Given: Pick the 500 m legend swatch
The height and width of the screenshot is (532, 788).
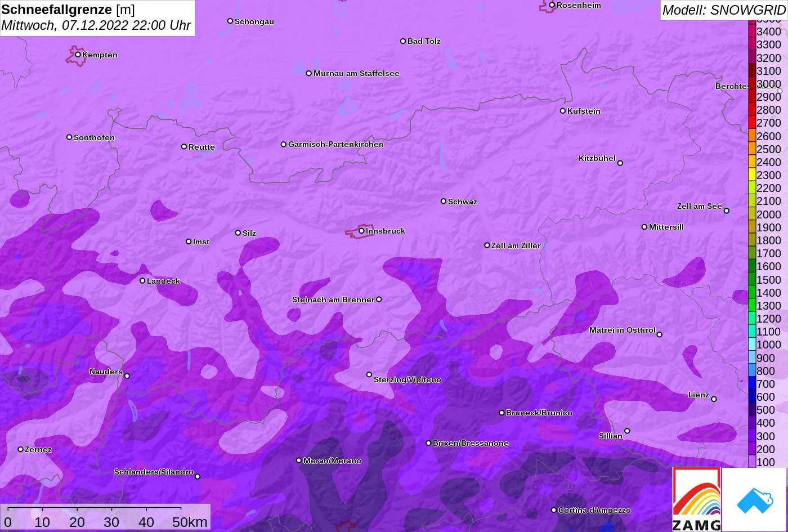Looking at the screenshot, I should [x=752, y=410].
